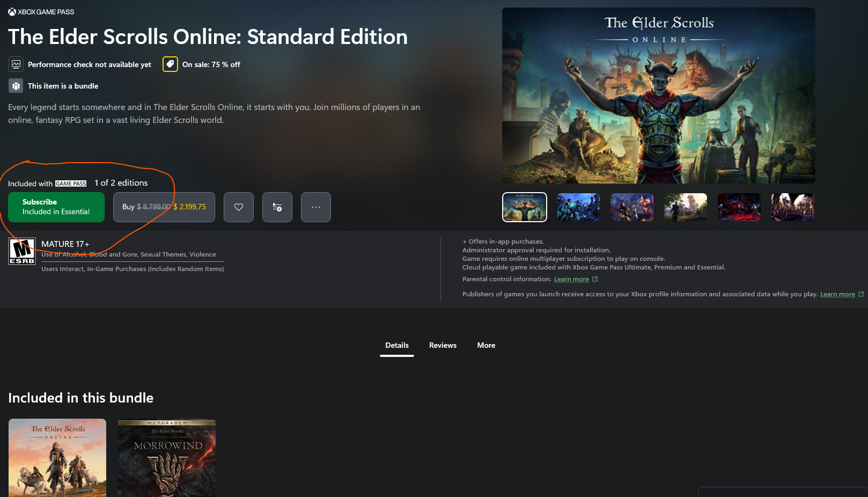Select the red dragon screenshot thumbnail
Viewport: 868px width, 497px height.
tap(739, 207)
